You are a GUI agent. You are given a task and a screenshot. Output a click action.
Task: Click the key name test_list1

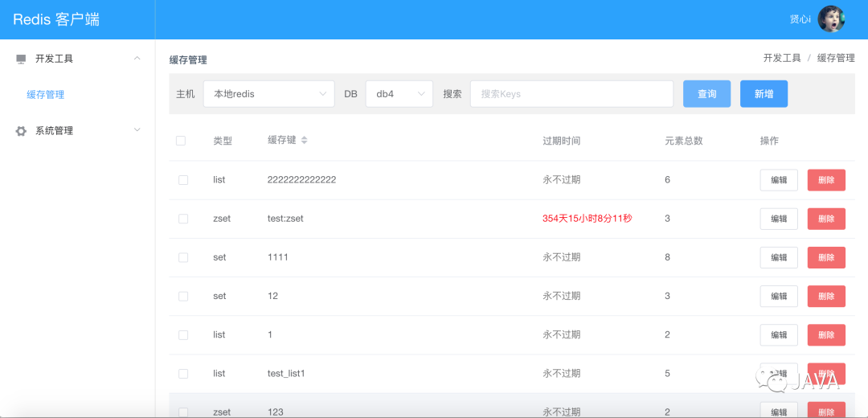pyautogui.click(x=286, y=374)
